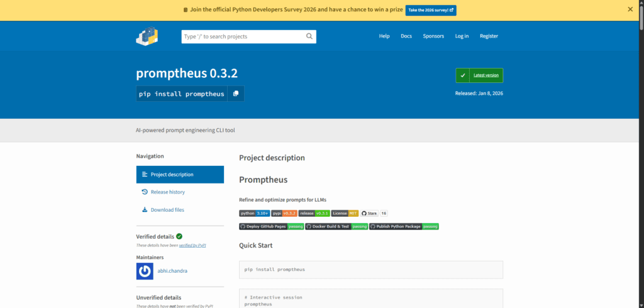
Task: Click the python 3.10+ badge
Action: tap(254, 214)
